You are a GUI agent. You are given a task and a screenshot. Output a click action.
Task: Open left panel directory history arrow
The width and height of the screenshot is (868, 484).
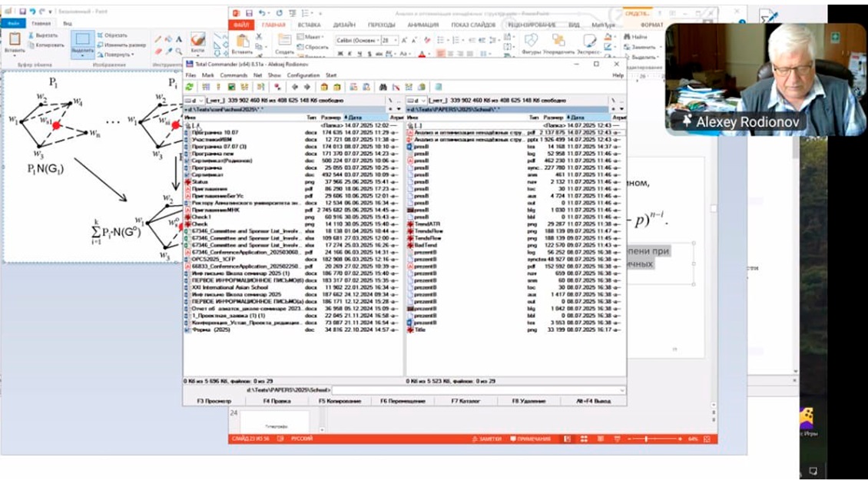point(399,109)
